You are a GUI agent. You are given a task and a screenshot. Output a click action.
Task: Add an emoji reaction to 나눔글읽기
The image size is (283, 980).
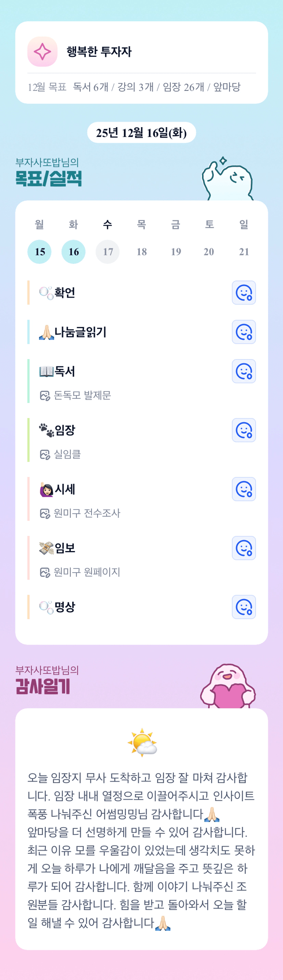tap(244, 332)
